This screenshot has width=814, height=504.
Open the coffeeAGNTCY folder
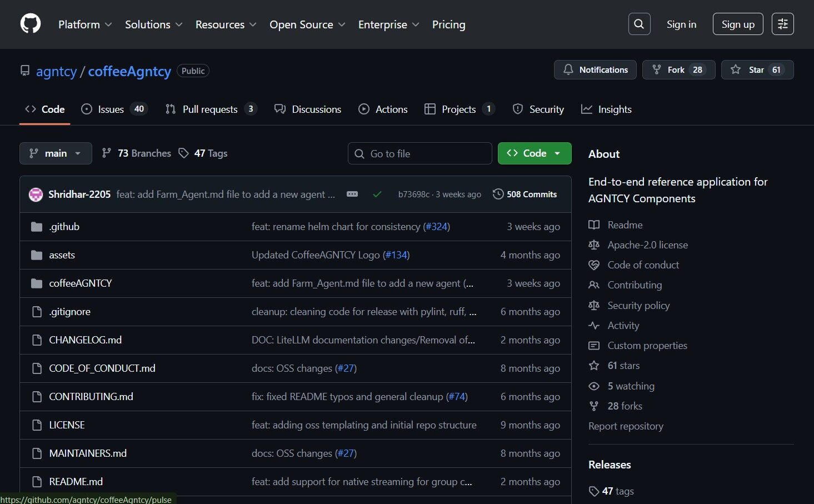[x=81, y=283]
